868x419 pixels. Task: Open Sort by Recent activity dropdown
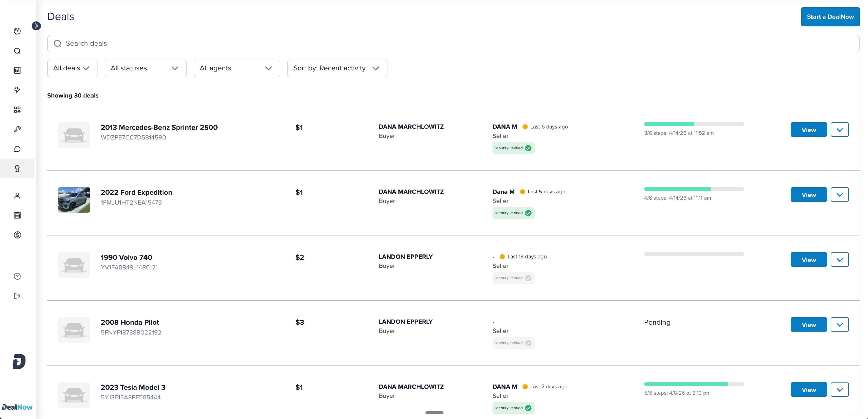point(337,68)
